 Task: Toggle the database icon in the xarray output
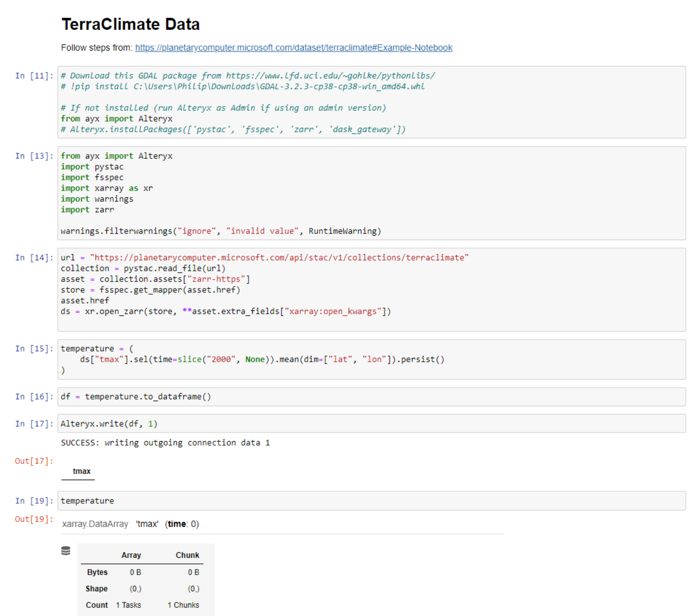tap(66, 551)
